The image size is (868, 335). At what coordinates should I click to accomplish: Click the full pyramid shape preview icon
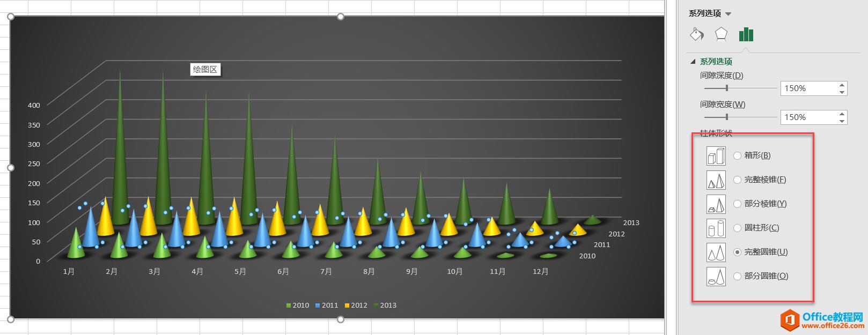point(716,180)
